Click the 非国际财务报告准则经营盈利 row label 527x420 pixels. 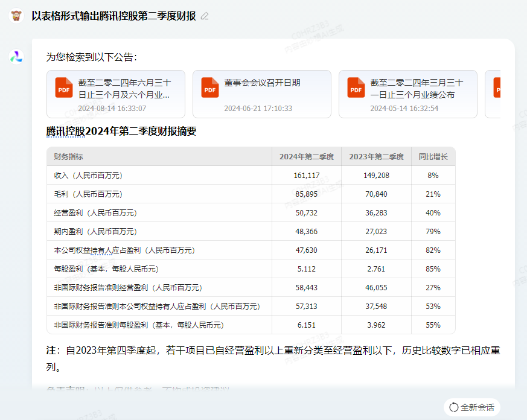click(x=128, y=288)
